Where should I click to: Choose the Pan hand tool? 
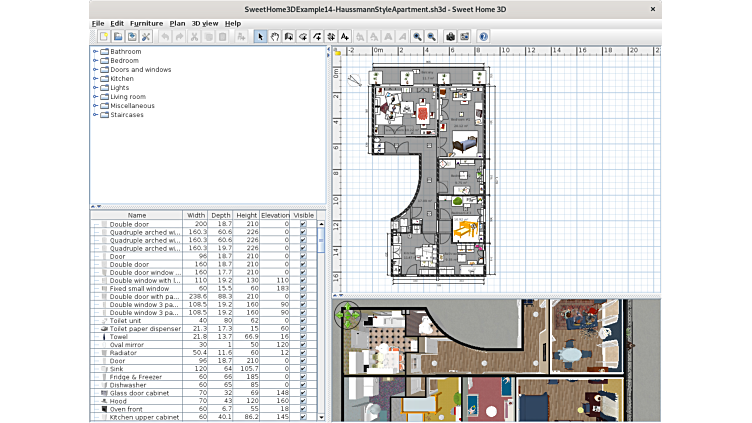[275, 36]
